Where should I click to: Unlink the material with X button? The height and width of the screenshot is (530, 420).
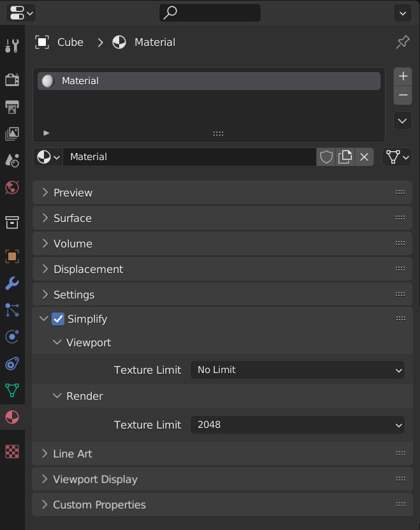[364, 157]
